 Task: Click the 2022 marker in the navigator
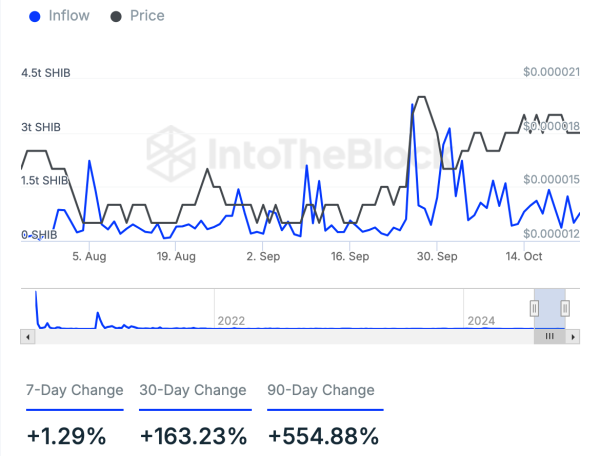(231, 321)
